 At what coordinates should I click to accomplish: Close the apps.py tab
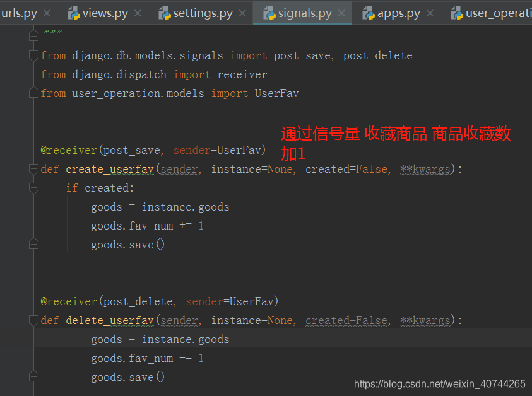click(x=430, y=13)
